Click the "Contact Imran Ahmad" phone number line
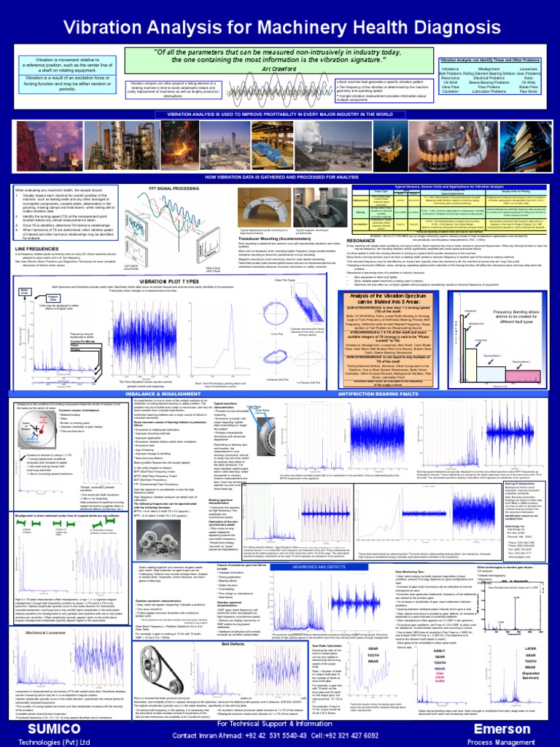Screen dimensions: 560x747 (x=275, y=735)
